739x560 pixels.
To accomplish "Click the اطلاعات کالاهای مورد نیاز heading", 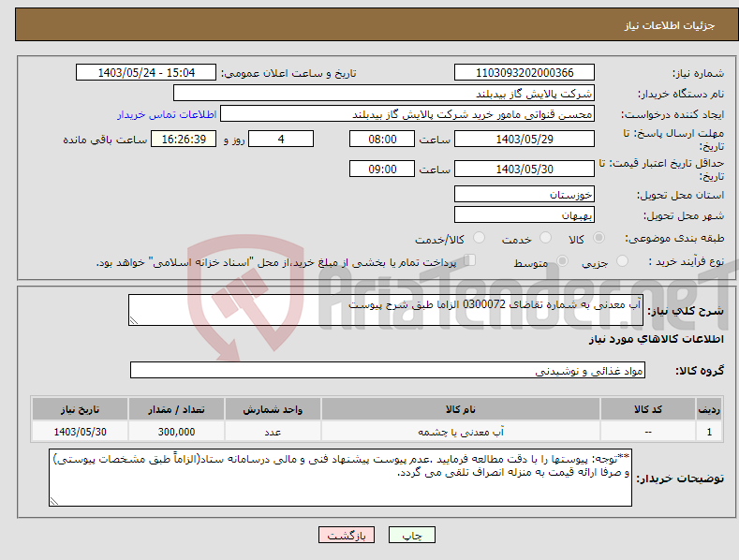I will pyautogui.click(x=656, y=339).
